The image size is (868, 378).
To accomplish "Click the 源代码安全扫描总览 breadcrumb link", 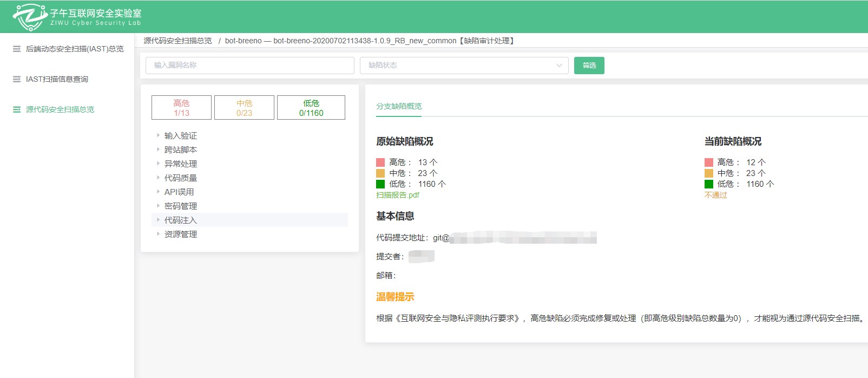I will (x=177, y=41).
